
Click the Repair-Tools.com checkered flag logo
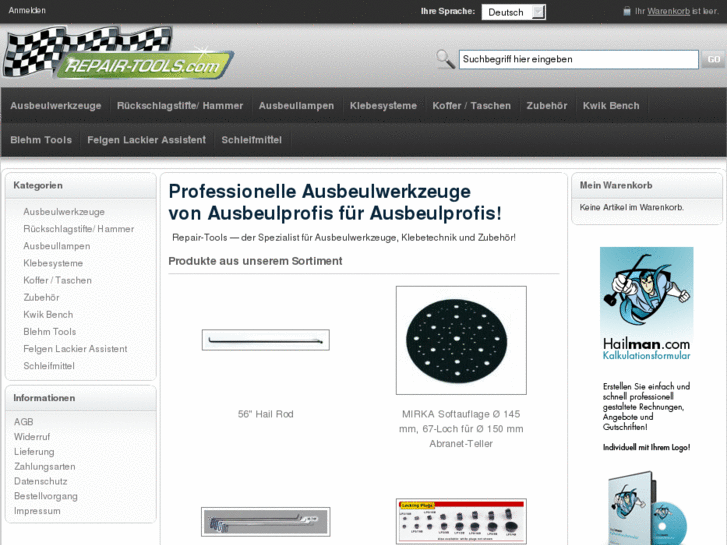point(118,52)
